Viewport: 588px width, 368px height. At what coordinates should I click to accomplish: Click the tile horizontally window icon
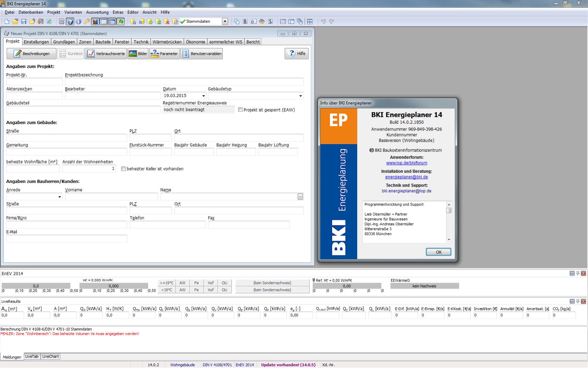point(283,21)
